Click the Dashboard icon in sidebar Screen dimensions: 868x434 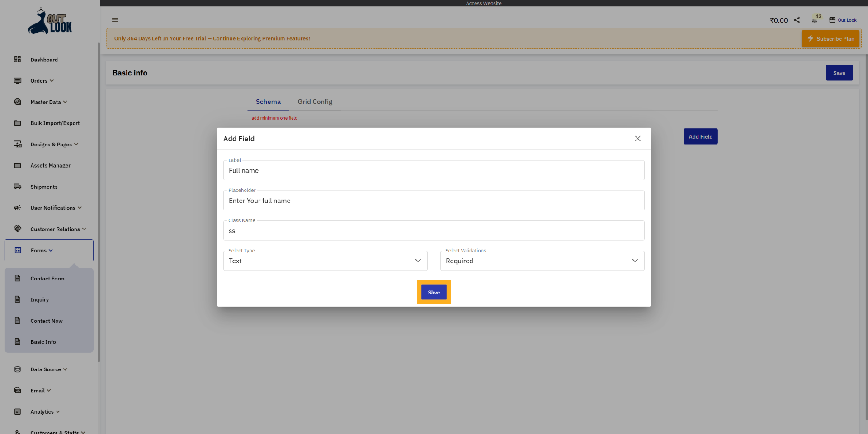(x=18, y=60)
